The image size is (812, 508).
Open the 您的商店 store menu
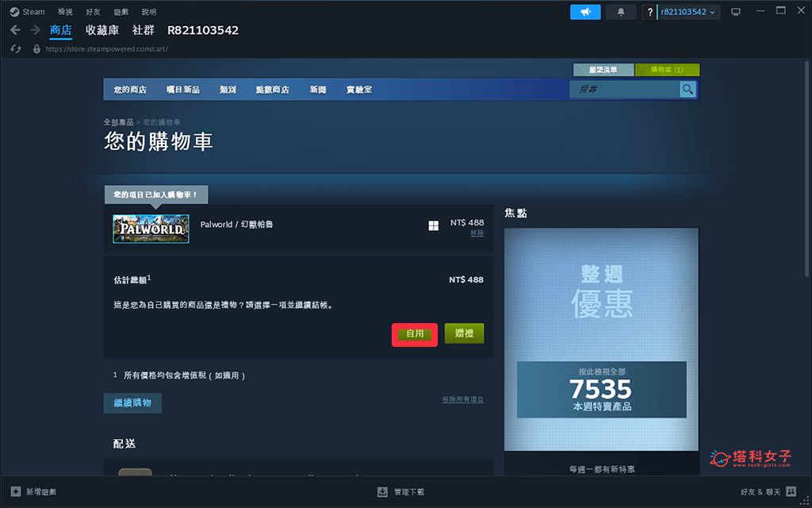[x=130, y=90]
